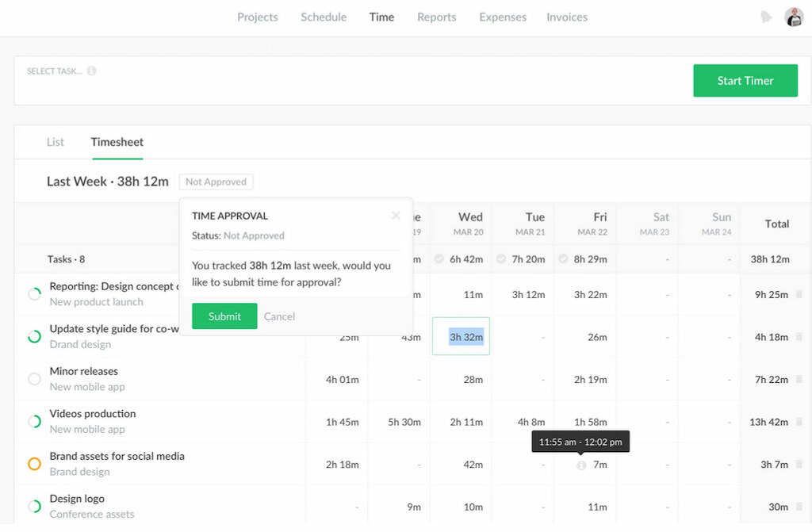Submit time for approval
The width and height of the screenshot is (812, 532).
224,316
